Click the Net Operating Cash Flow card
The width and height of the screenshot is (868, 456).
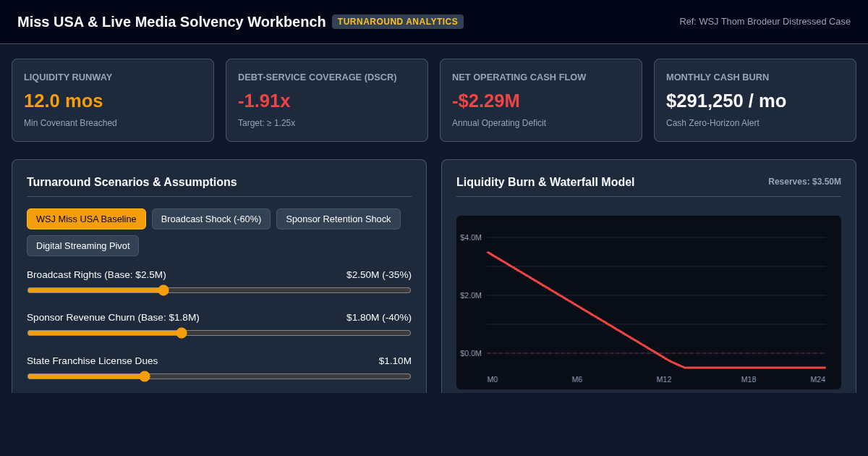tap(541, 100)
